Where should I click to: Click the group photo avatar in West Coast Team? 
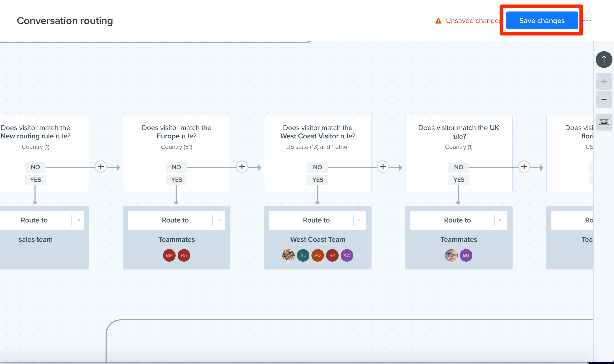point(288,255)
